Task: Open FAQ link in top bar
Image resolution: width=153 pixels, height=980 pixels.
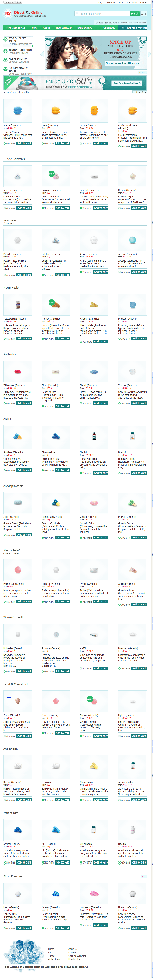Action: click(x=100, y=2)
